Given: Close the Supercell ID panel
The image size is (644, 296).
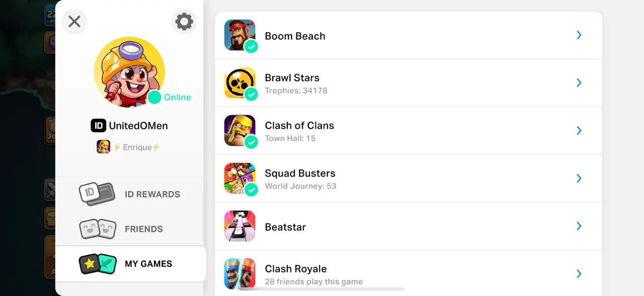Looking at the screenshot, I should click(74, 22).
